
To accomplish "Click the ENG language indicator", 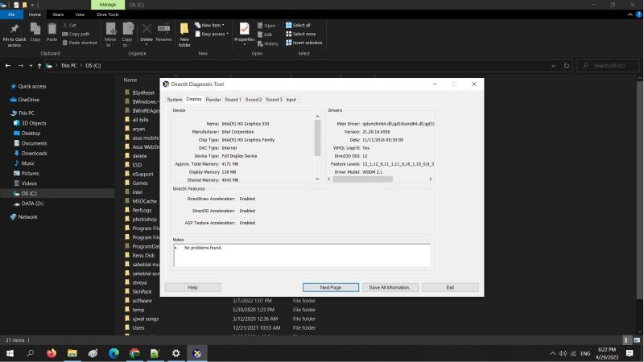I will coord(585,353).
